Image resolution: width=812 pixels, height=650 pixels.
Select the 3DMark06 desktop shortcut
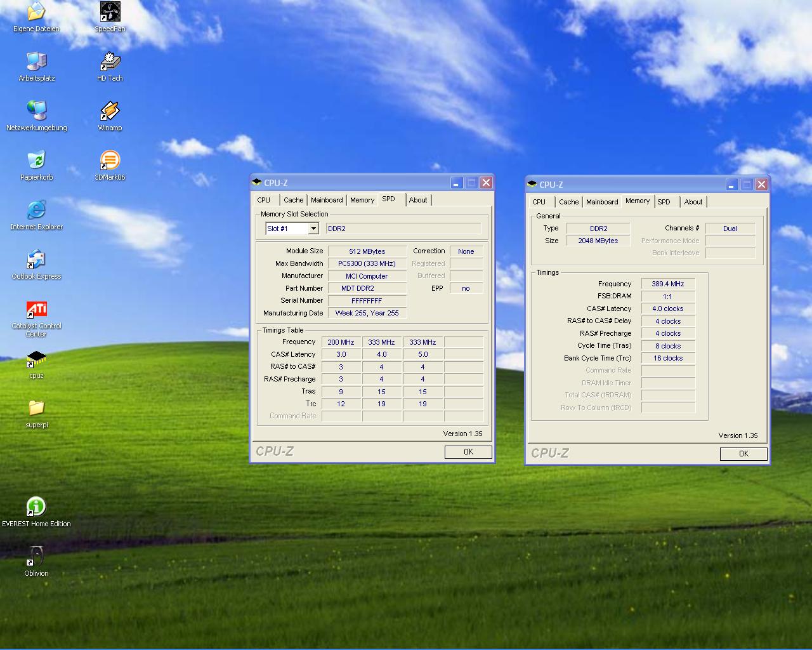tap(110, 166)
